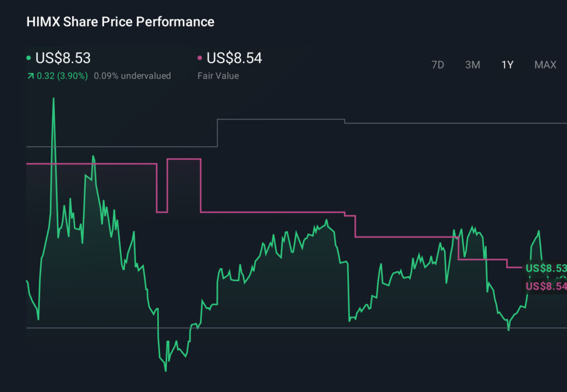Click the '0.09% undervalued' text
Image resolution: width=567 pixels, height=392 pixels.
click(x=132, y=76)
